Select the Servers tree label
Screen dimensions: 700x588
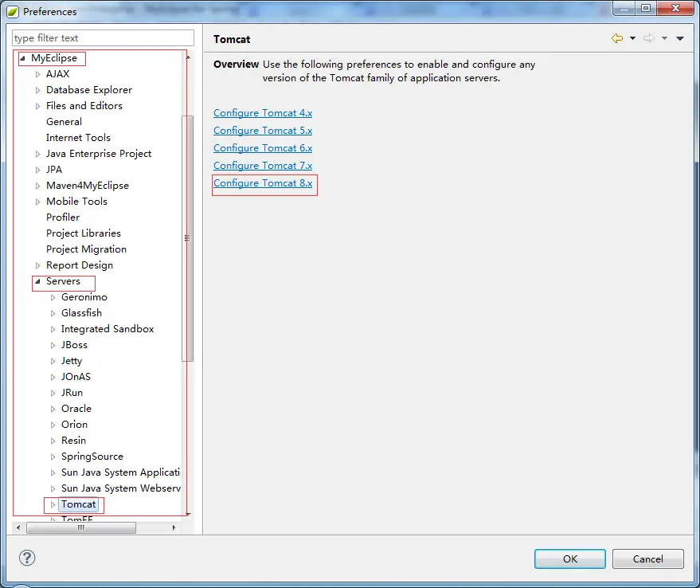63,281
